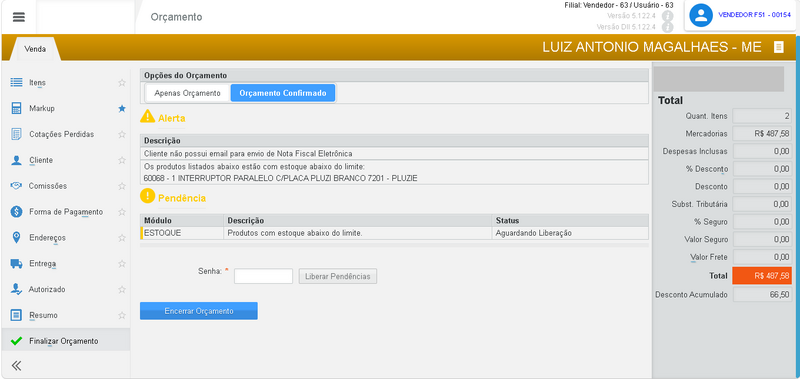
Task: Open the hamburger main menu
Action: [19, 17]
